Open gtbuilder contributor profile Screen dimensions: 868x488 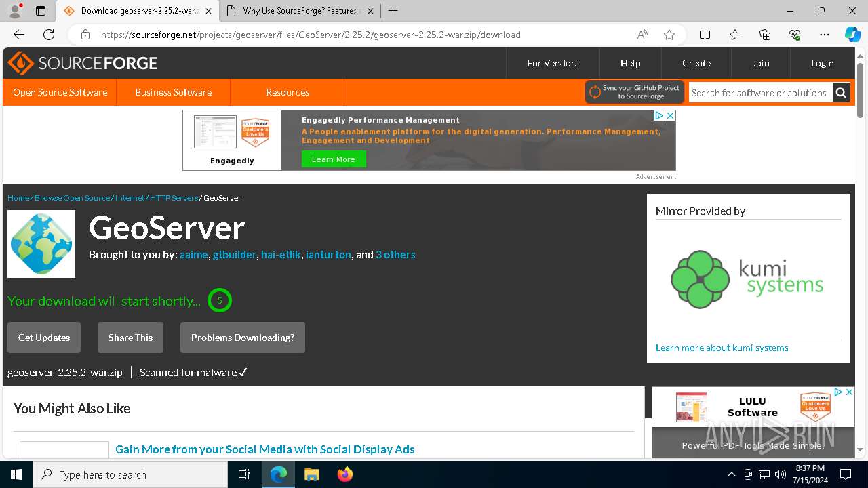pos(235,255)
